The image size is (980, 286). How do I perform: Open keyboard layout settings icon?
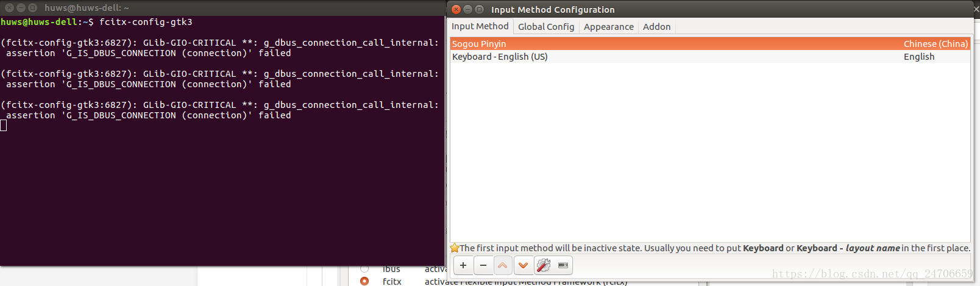pos(563,265)
